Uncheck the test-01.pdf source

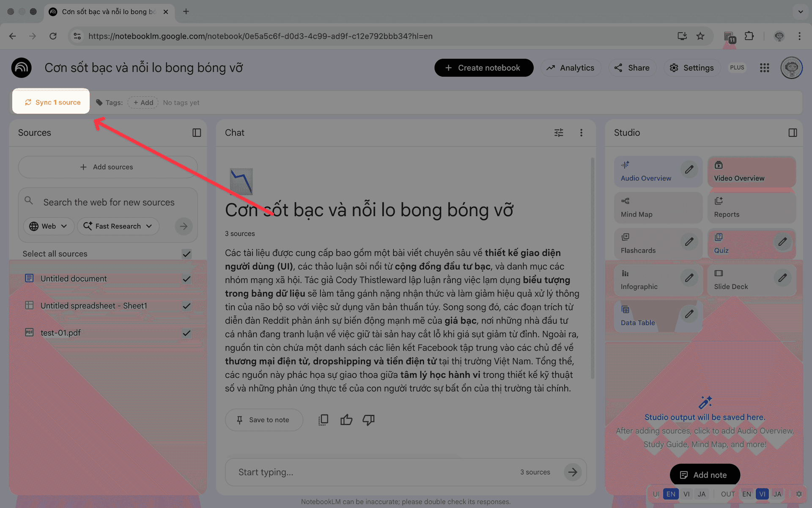[x=186, y=333]
